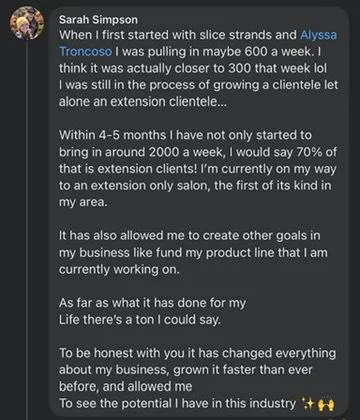The width and height of the screenshot is (360, 420).
Task: Click the "2000 a week" text
Action: point(180,152)
